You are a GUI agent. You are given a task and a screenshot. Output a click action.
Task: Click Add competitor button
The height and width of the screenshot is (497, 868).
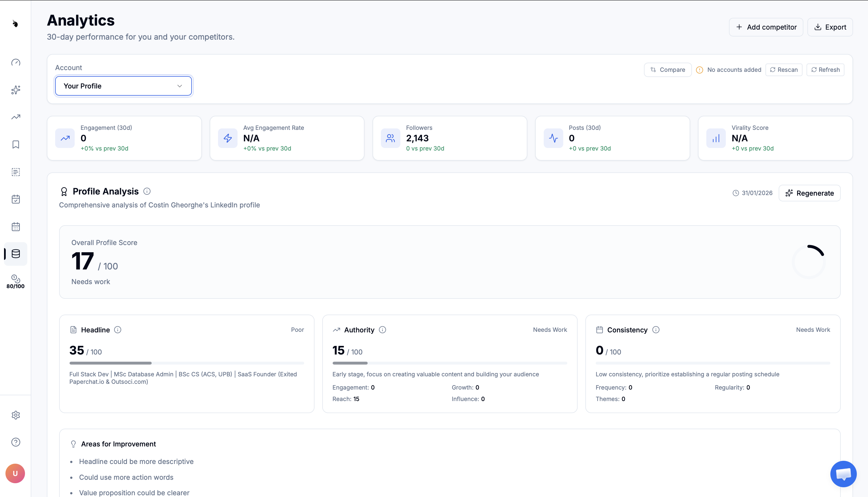(766, 27)
